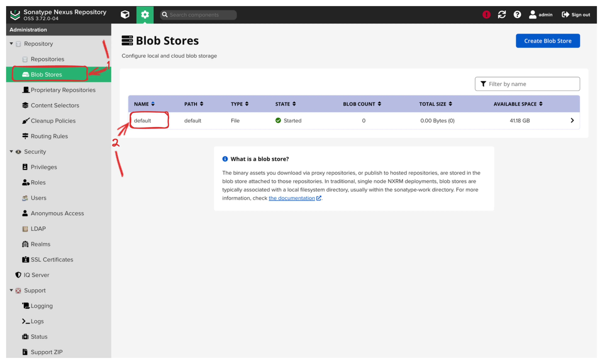603x364 pixels.
Task: Click the Support ZIP file icon
Action: coord(25,352)
